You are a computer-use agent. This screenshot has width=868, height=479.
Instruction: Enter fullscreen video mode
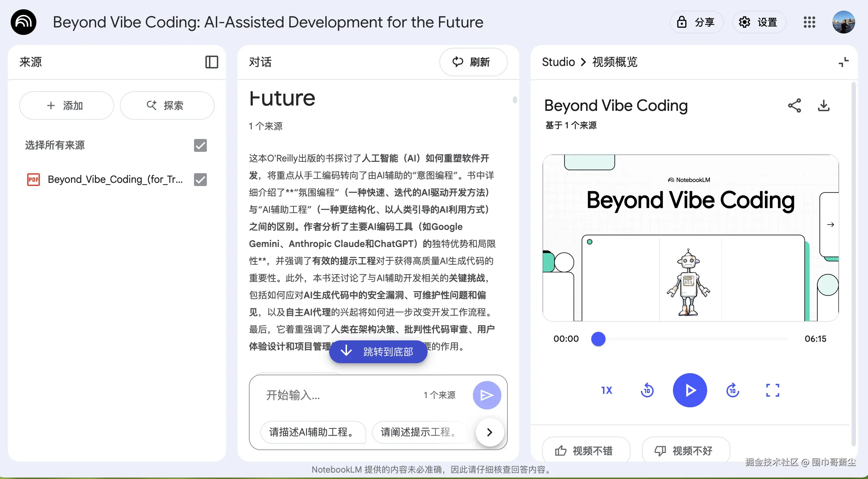(773, 390)
